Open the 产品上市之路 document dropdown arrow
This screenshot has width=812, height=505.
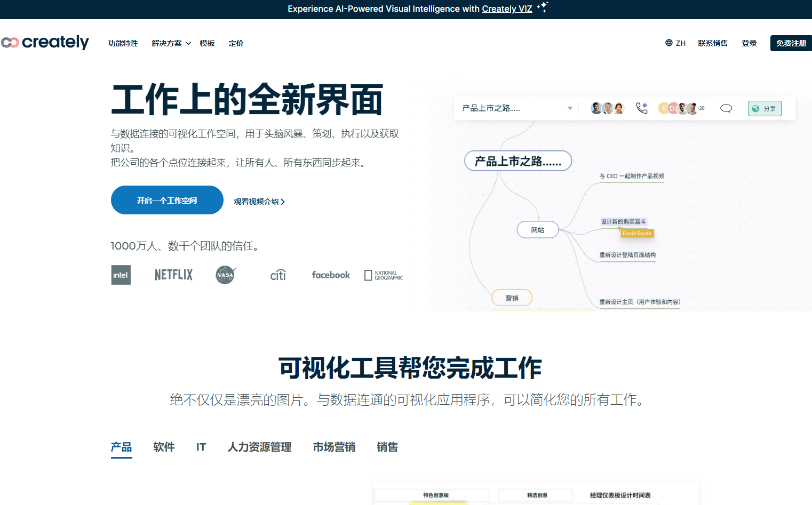point(570,108)
